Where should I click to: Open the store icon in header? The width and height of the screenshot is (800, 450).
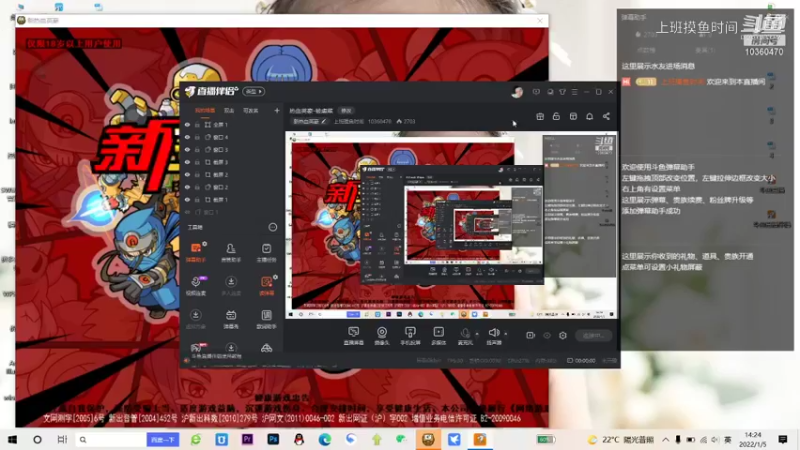point(573,116)
